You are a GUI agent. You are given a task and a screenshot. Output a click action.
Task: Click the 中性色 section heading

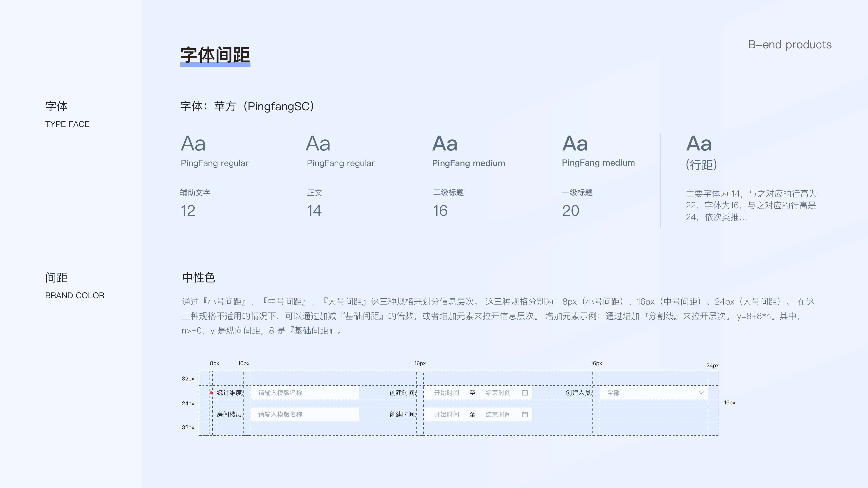(x=198, y=278)
